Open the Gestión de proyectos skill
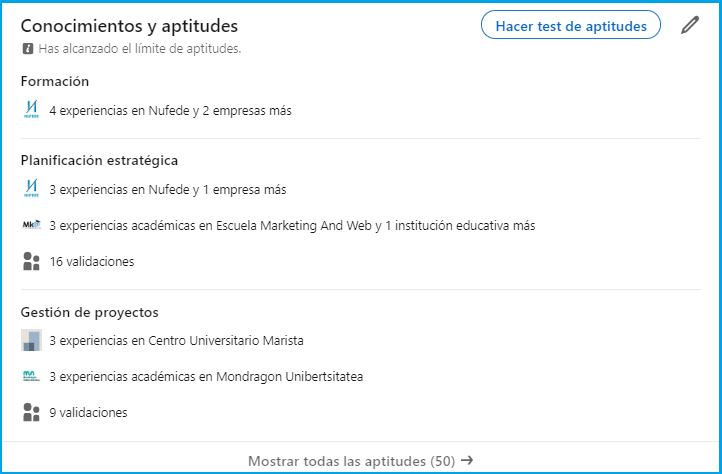This screenshot has height=474, width=722. coord(90,312)
